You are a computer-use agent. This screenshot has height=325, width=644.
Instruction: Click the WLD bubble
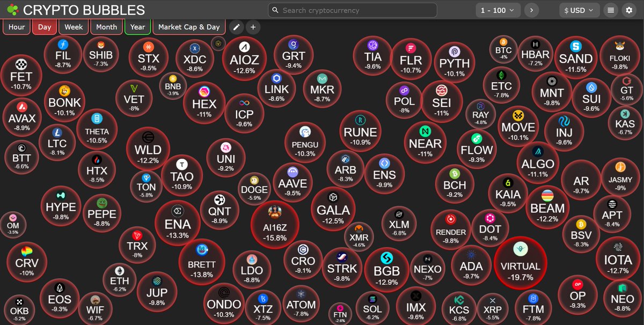148,149
